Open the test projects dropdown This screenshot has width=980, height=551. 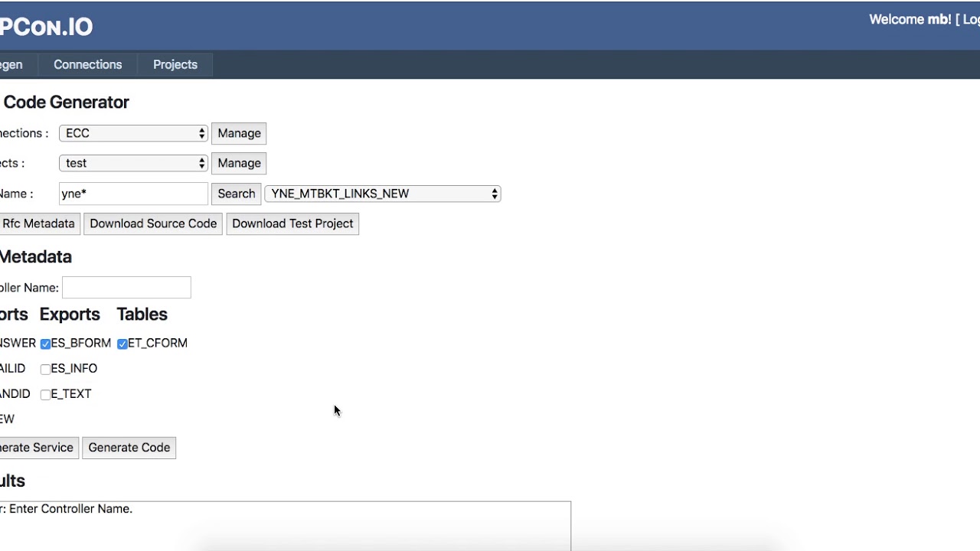pyautogui.click(x=133, y=163)
